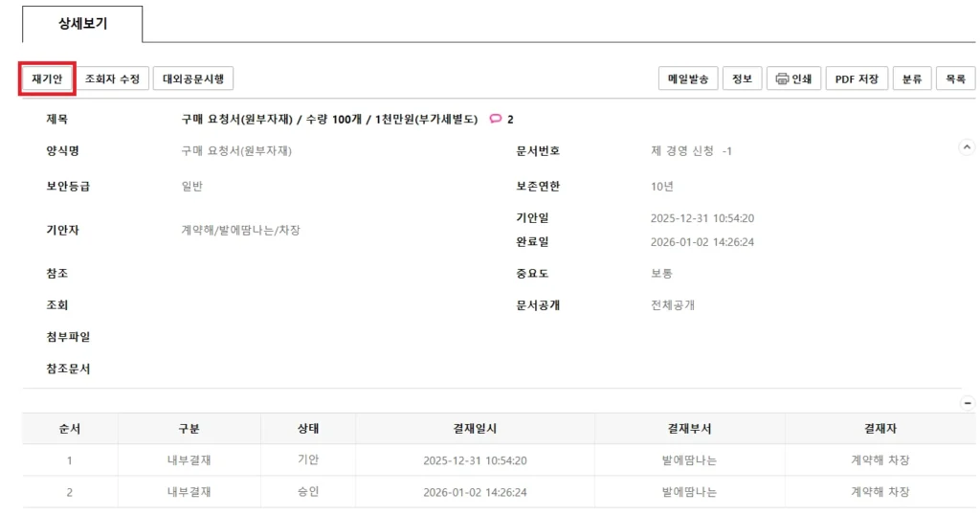Save document with PDF 저장
Screen dimensions: 980x515
tap(857, 78)
